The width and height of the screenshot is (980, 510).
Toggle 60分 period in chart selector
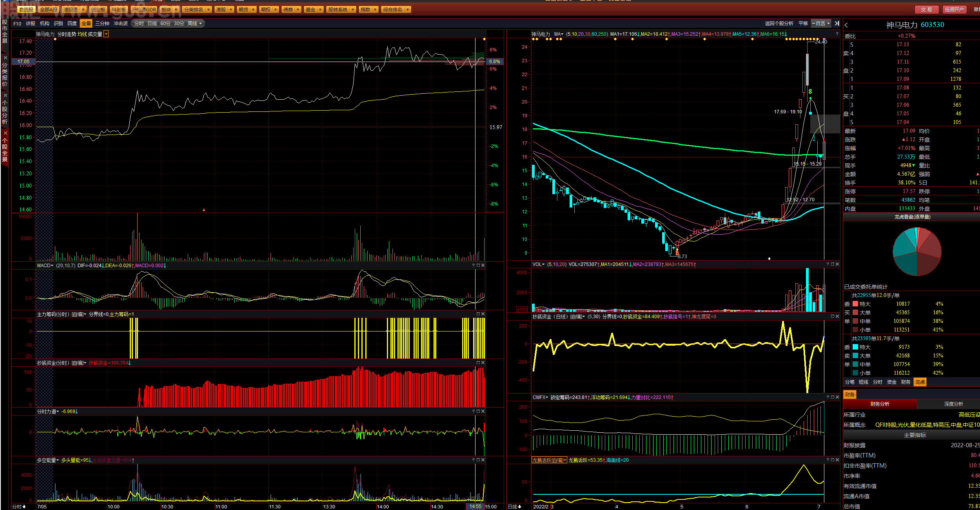tap(165, 24)
